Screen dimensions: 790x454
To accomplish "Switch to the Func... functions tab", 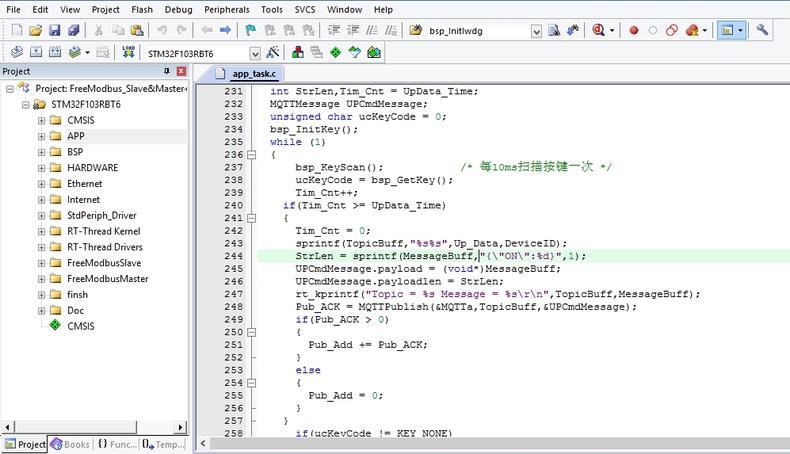I will [117, 444].
